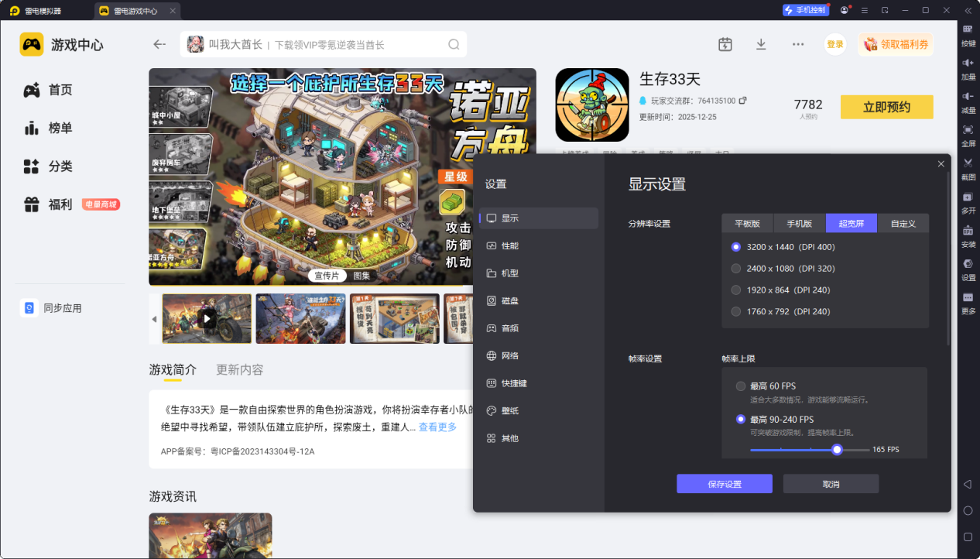Open the 磁盘 settings category
Viewport: 980px width, 559px height.
click(539, 300)
